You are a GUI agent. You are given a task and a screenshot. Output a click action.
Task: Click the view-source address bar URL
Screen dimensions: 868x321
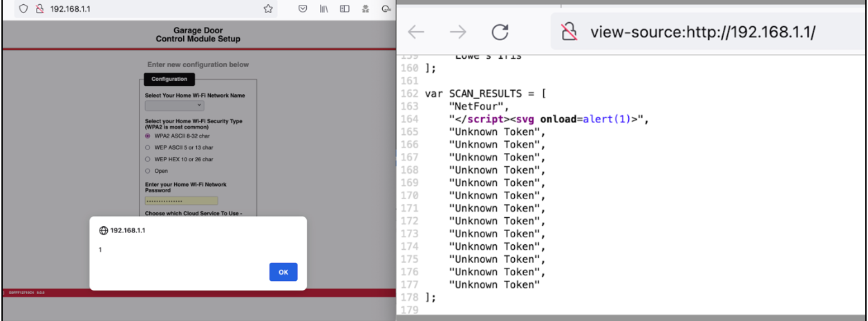point(702,32)
